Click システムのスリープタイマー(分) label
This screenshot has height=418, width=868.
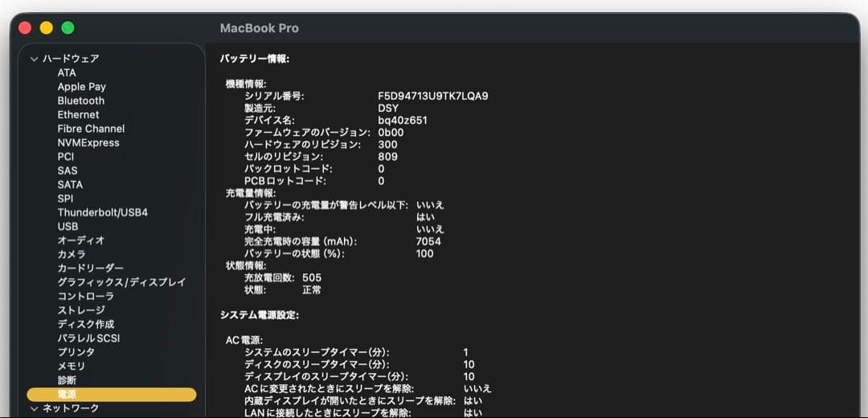coord(317,353)
